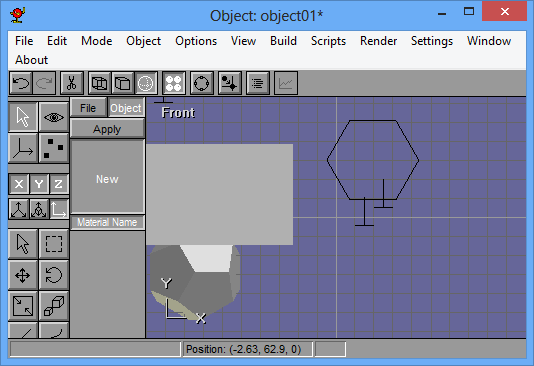
Task: Click the Undo toolbar icon
Action: (21, 83)
